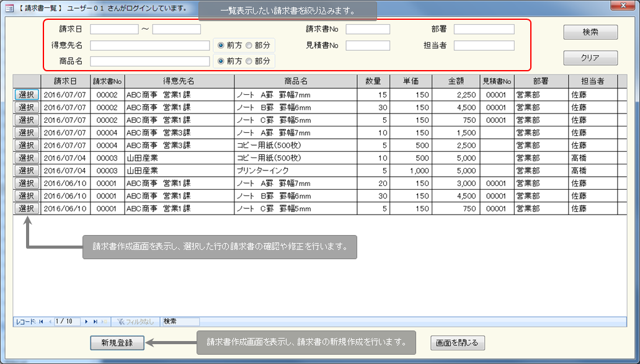Click 選択 for the プリンターインク row
The image size is (640, 364).
(x=27, y=171)
